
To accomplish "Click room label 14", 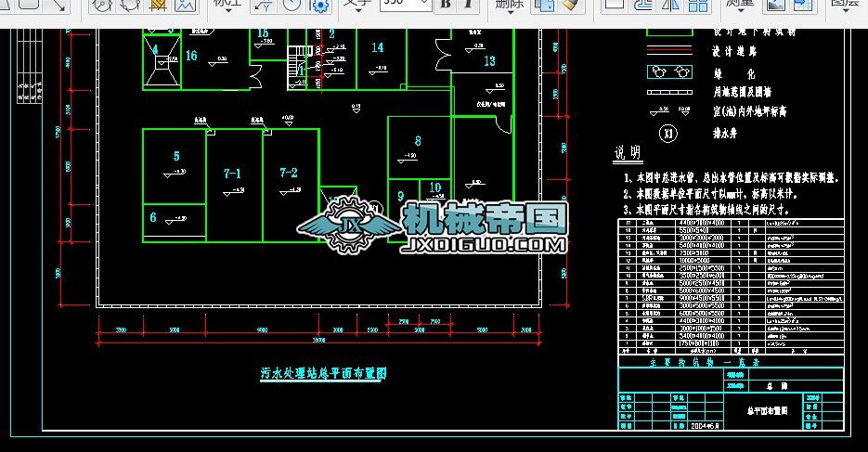I will click(378, 47).
